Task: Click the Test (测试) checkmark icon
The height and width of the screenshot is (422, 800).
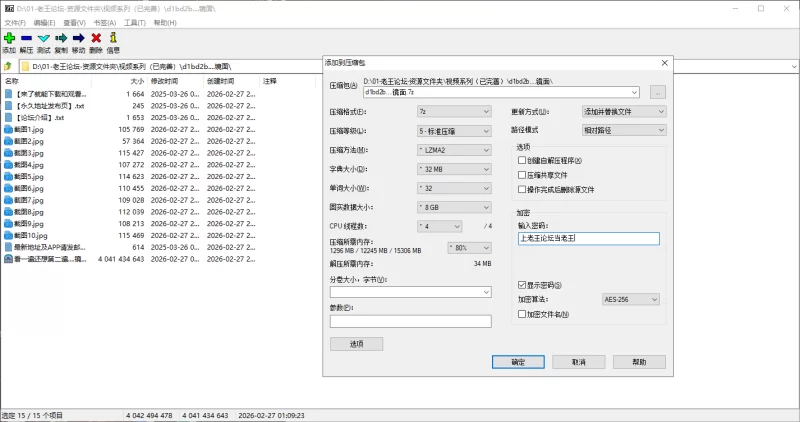Action: point(44,38)
